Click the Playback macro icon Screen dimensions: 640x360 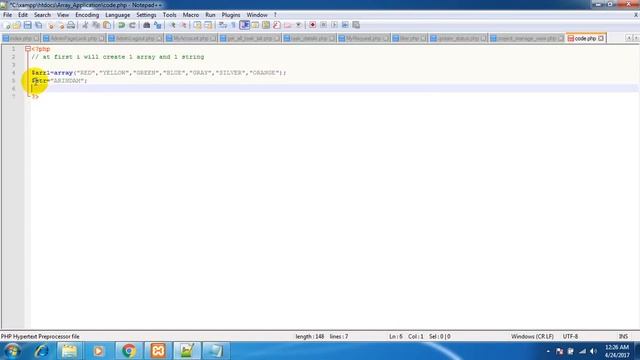pyautogui.click(x=334, y=25)
